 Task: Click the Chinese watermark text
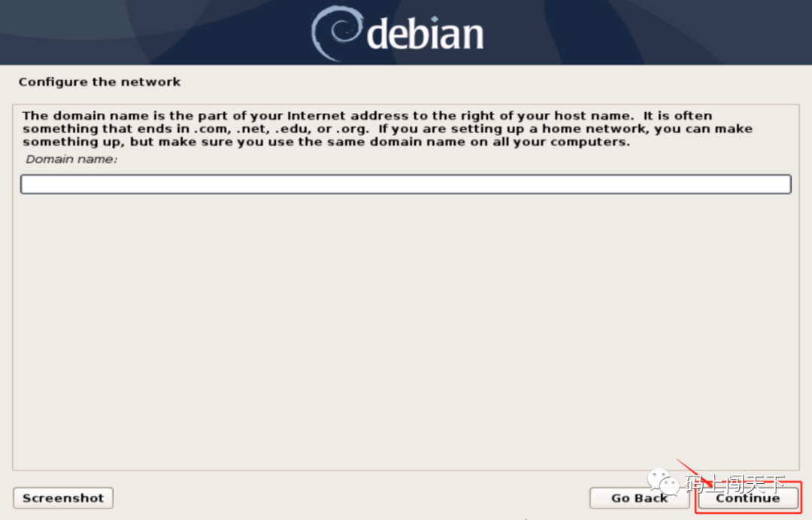tap(735, 484)
